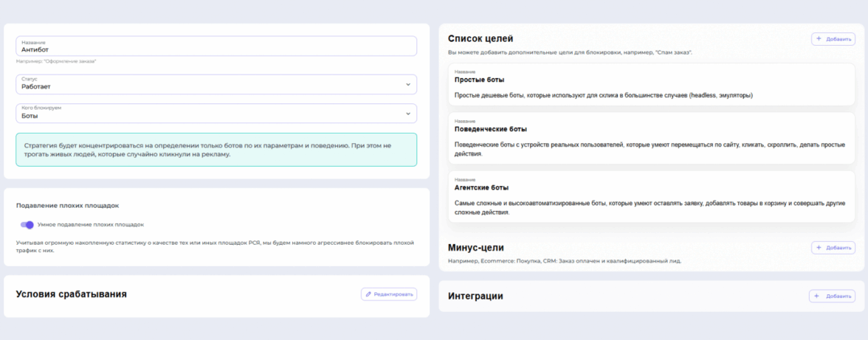Select the Агентские боты goal name
868x340 pixels.
click(482, 187)
